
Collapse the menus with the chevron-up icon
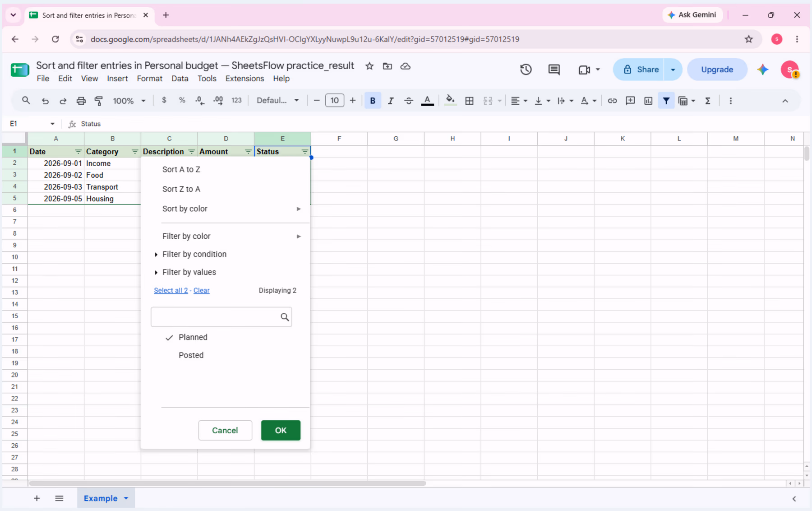tap(785, 101)
